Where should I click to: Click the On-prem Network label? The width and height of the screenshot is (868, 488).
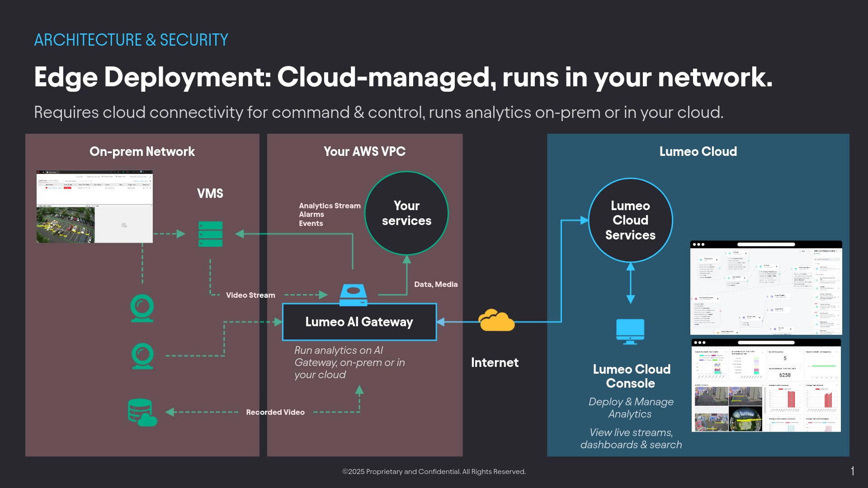pyautogui.click(x=142, y=151)
